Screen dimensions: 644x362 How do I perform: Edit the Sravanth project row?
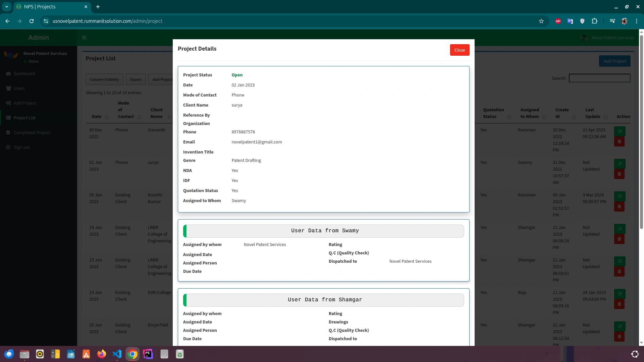pos(619,131)
